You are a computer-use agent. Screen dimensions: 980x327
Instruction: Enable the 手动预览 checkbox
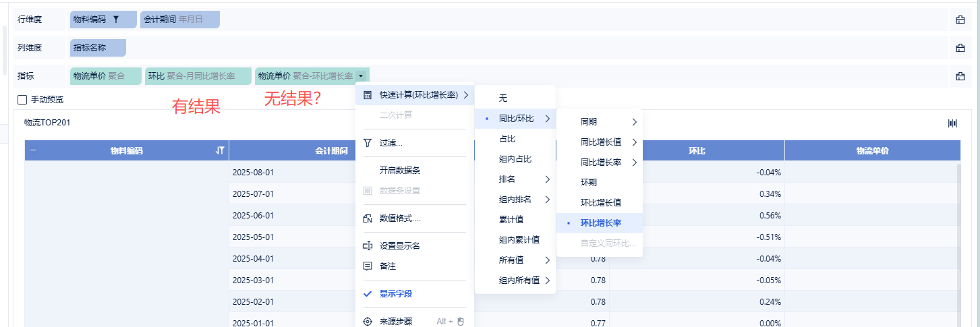pyautogui.click(x=22, y=100)
